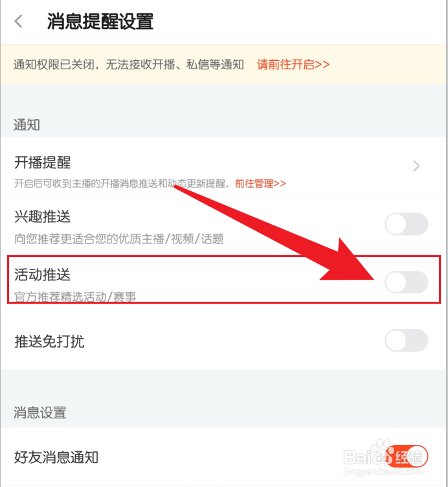Disable the 好友消息通知 switch
Screen dimensions: 448x487
pyautogui.click(x=407, y=457)
